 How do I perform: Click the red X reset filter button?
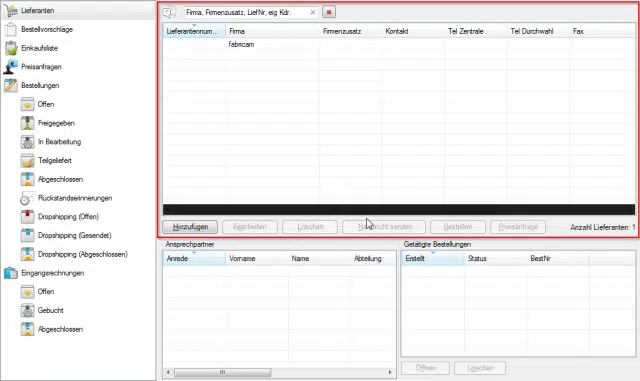[329, 12]
